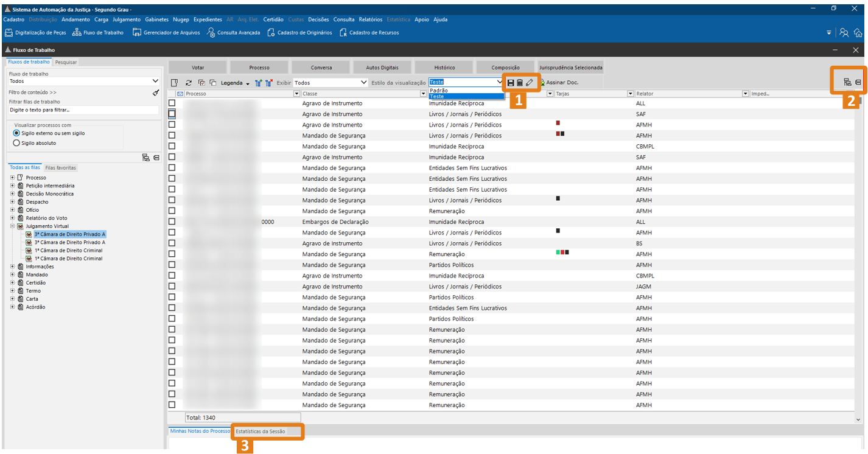Clear content filter with brush icon
Viewport: 868px width, 454px height.
pyautogui.click(x=155, y=93)
